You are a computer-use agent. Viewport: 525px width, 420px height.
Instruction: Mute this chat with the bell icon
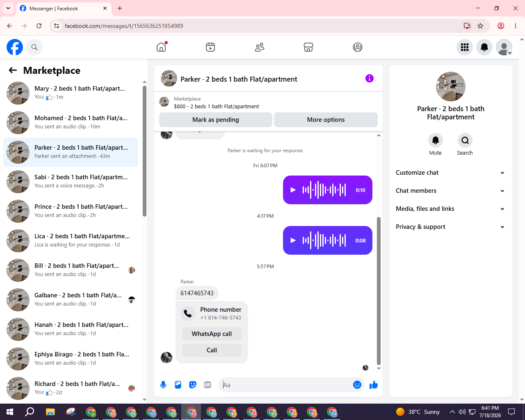[436, 140]
